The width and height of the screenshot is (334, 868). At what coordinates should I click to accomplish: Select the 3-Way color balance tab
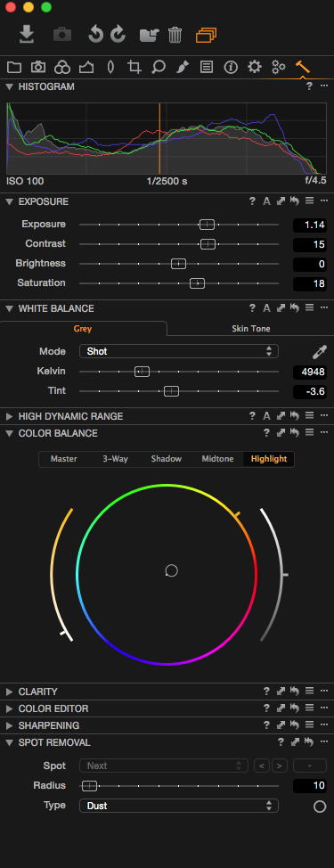[115, 459]
